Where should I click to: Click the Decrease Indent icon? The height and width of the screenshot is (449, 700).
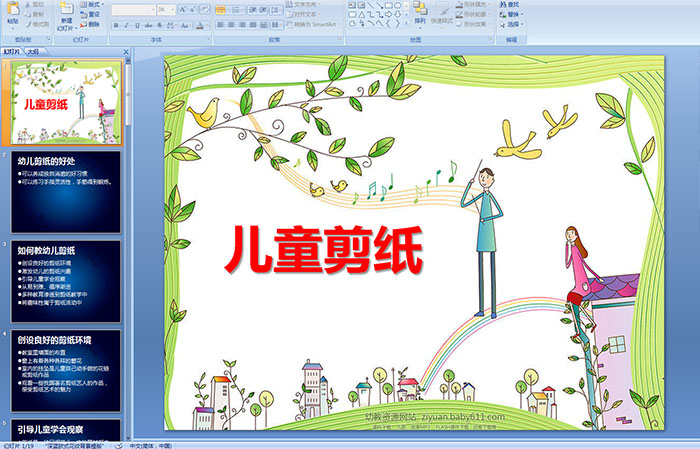(253, 9)
